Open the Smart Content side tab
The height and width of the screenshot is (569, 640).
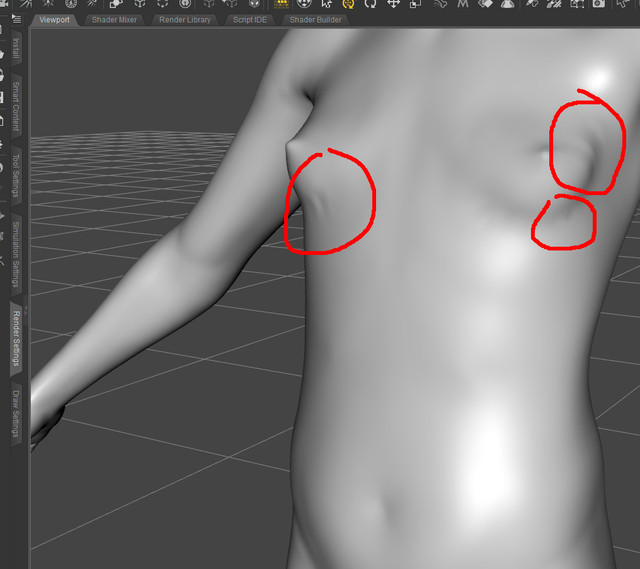(16, 106)
